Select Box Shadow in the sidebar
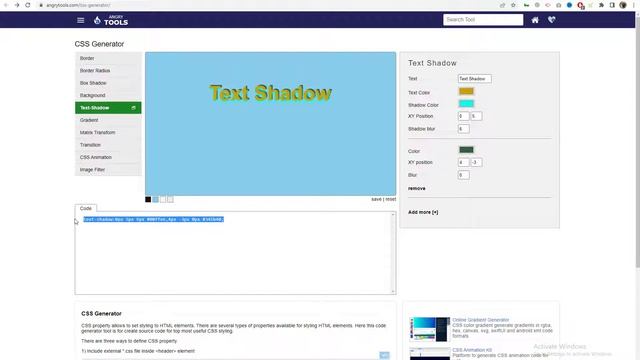The image size is (640, 360). pos(108,83)
